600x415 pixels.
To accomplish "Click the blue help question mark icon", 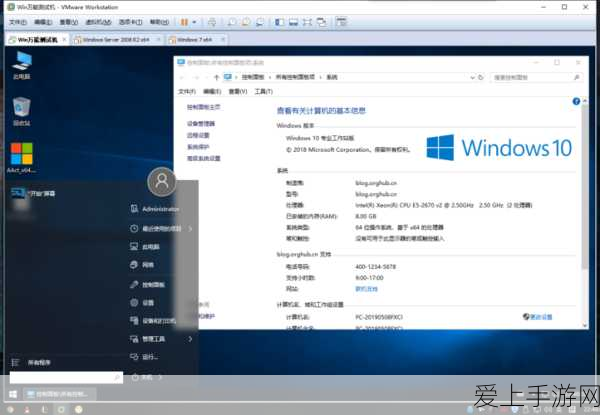I will coord(576,101).
